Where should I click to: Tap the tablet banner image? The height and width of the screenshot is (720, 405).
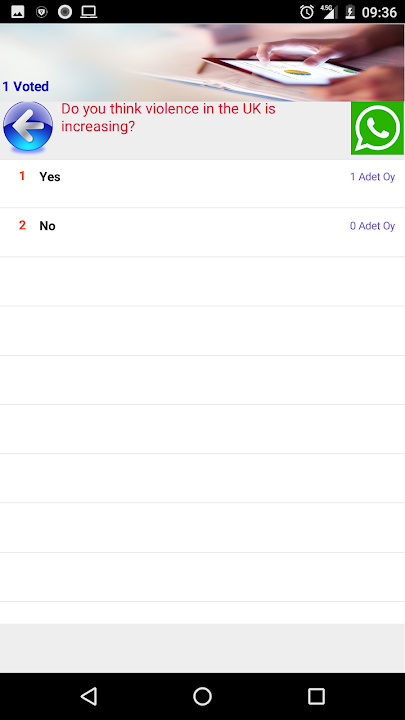[x=202, y=62]
